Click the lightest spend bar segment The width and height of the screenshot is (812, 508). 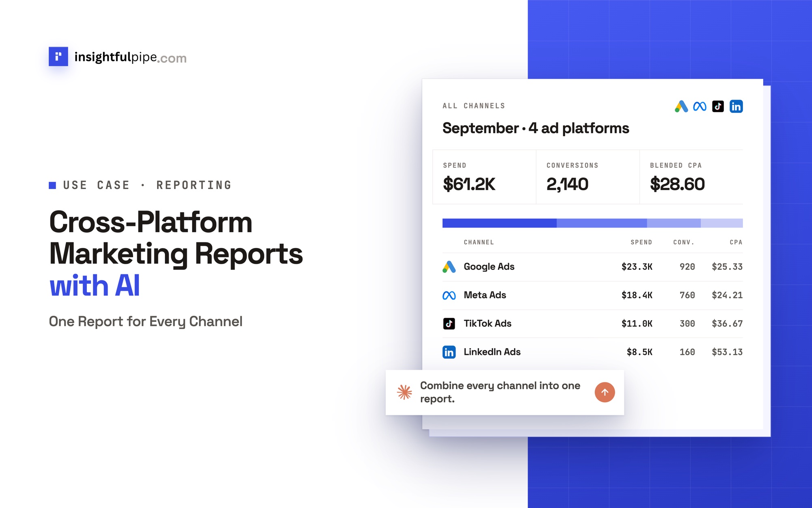(x=722, y=223)
